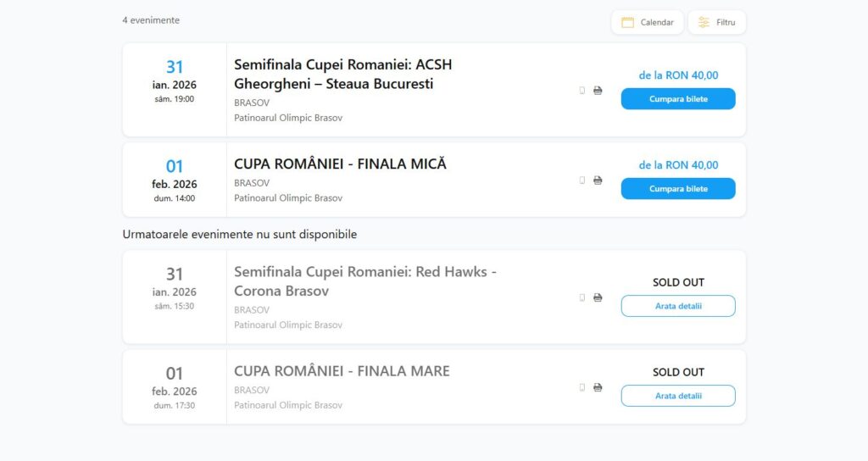The width and height of the screenshot is (868, 461).
Task: Click the 31 ian. 2026 19:00 date block
Action: pyautogui.click(x=175, y=81)
